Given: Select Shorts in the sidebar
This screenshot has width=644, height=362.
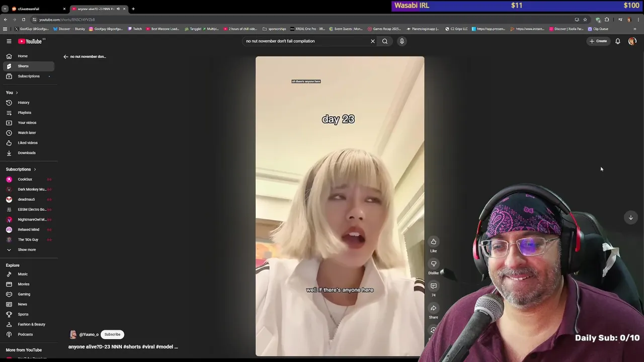Looking at the screenshot, I should (x=29, y=66).
